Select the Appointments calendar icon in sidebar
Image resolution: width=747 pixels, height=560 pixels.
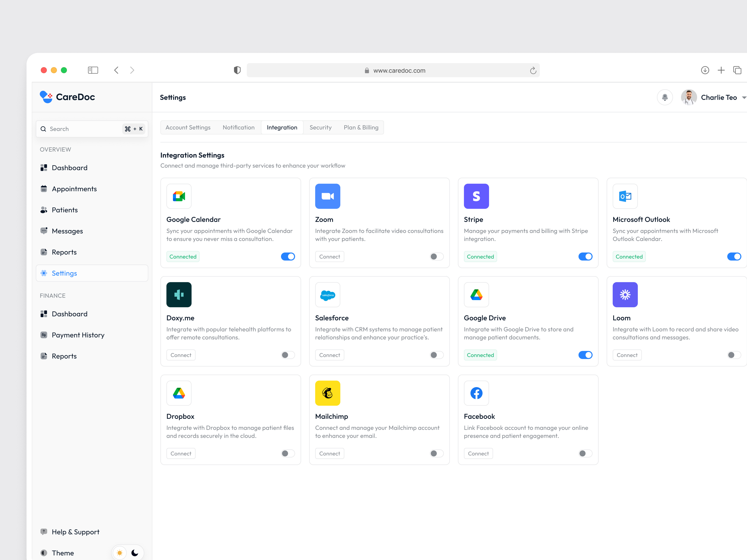coord(44,189)
